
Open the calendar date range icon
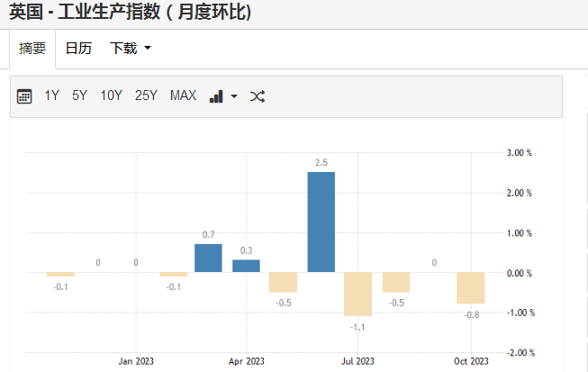25,96
